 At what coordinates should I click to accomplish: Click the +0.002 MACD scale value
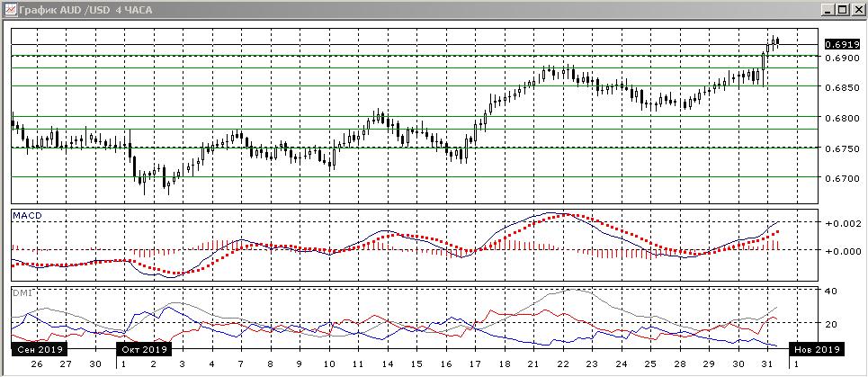pyautogui.click(x=842, y=222)
